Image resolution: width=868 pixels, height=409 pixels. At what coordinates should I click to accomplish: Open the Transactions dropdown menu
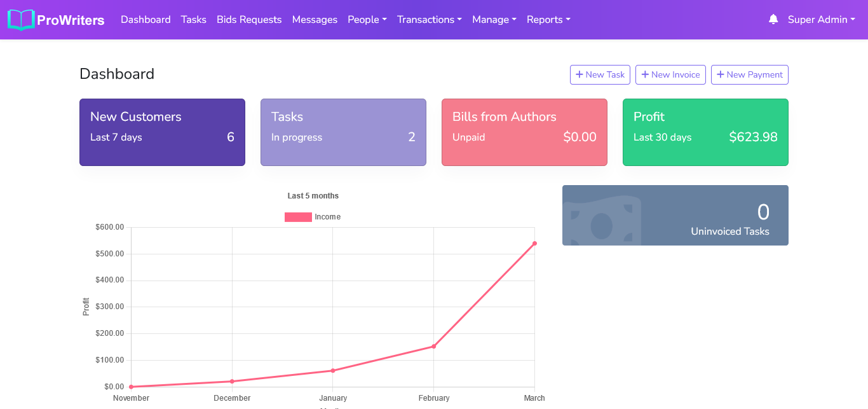(429, 20)
